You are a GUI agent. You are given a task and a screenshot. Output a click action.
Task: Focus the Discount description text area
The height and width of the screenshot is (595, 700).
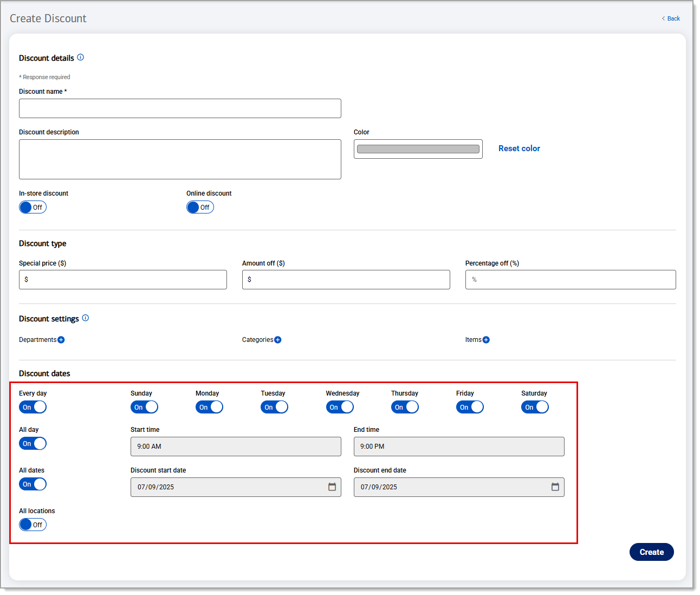coord(180,159)
